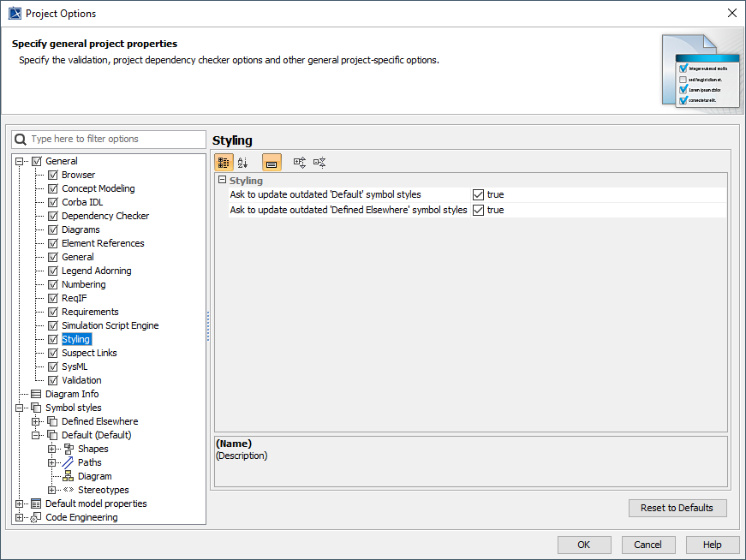Toggle the description area button
This screenshot has width=746, height=560.
[272, 162]
